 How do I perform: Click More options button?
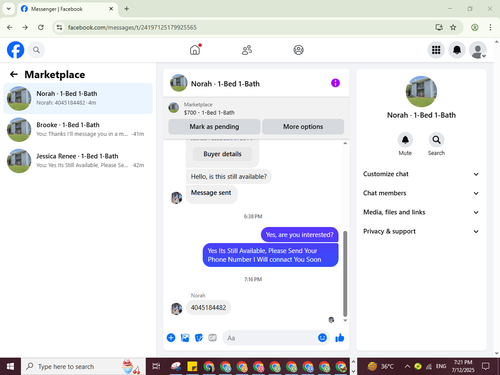click(303, 127)
